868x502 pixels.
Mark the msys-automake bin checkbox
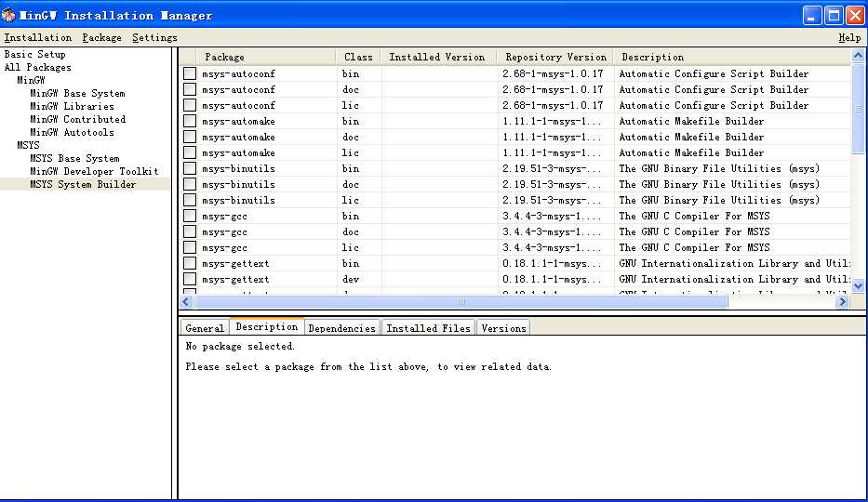190,121
